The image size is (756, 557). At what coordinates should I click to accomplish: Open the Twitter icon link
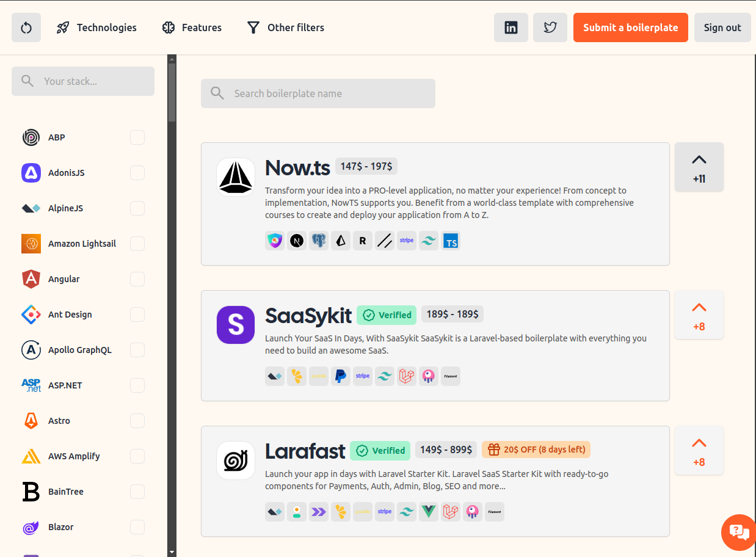(550, 27)
